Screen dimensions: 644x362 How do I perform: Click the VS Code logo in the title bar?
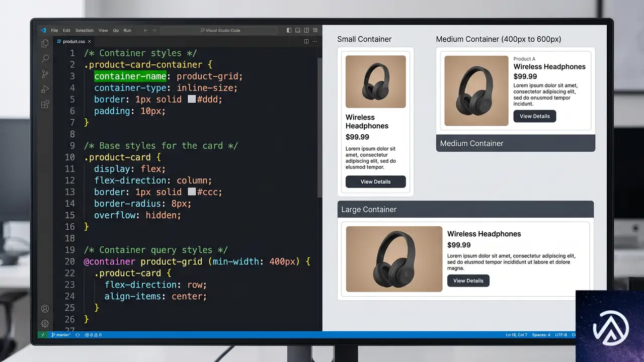[43, 30]
